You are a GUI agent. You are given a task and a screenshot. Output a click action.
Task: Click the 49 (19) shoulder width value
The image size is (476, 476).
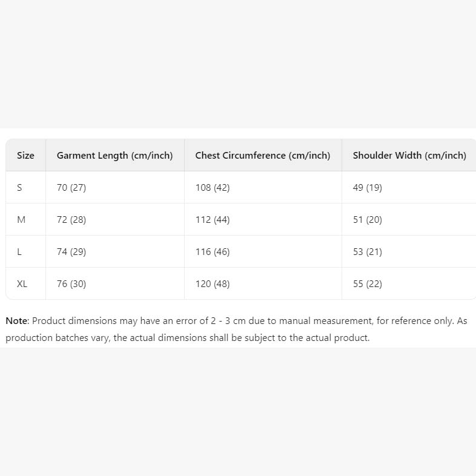point(368,188)
